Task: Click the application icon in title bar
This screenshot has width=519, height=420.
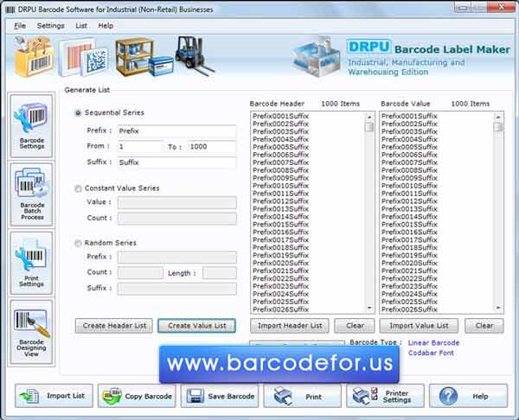Action: [x=10, y=10]
